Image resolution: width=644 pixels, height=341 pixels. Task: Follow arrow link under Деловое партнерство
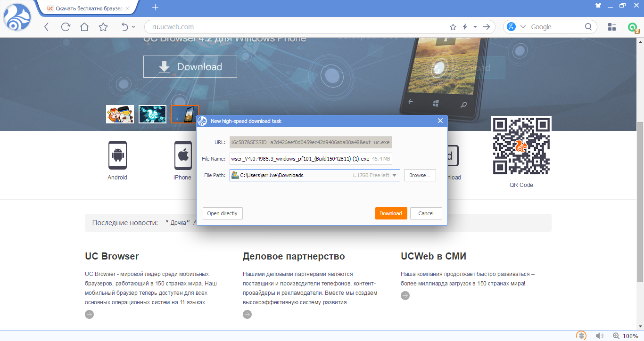247,314
